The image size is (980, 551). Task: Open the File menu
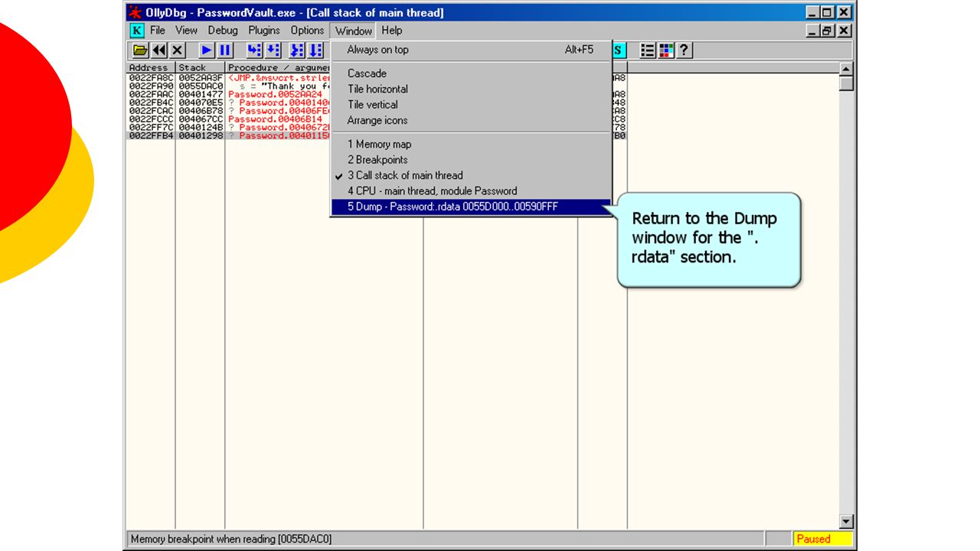tap(158, 31)
